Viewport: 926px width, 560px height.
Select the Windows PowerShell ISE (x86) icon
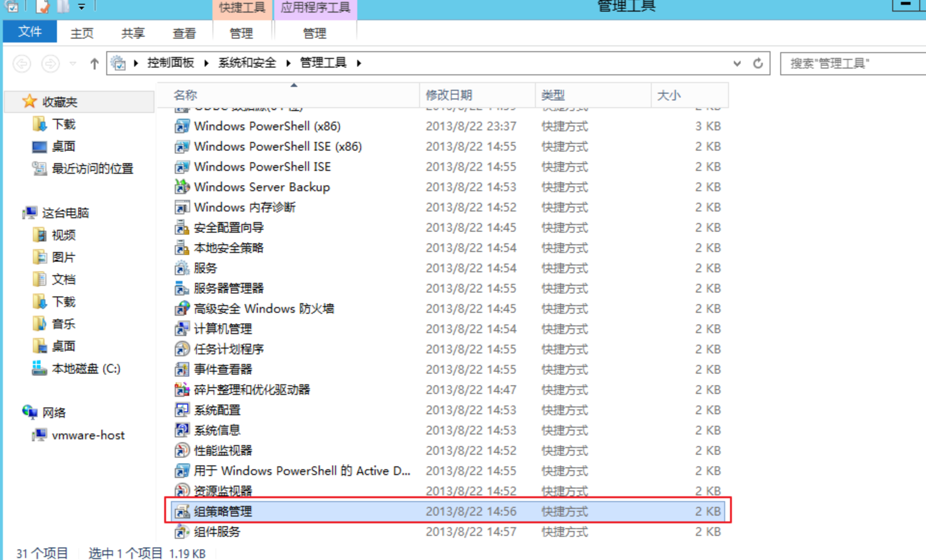(x=182, y=147)
